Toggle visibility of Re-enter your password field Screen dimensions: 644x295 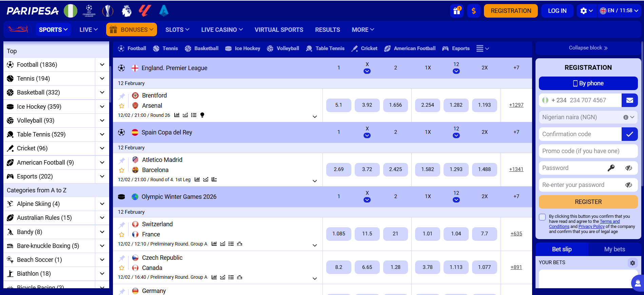click(629, 185)
